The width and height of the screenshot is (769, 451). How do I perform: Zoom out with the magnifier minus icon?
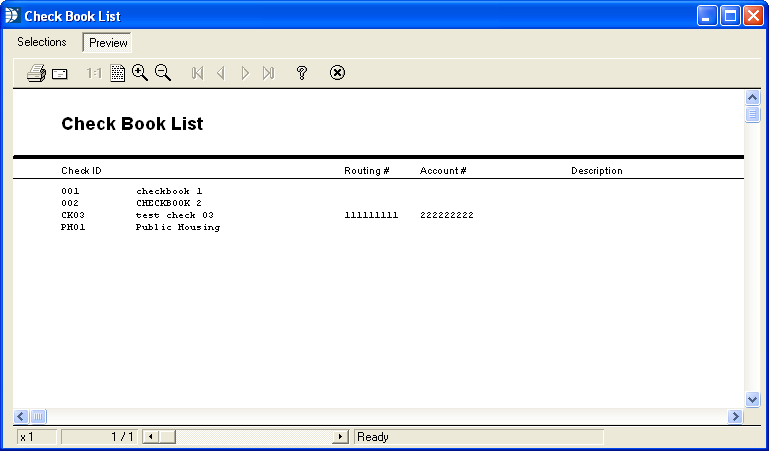click(x=163, y=73)
